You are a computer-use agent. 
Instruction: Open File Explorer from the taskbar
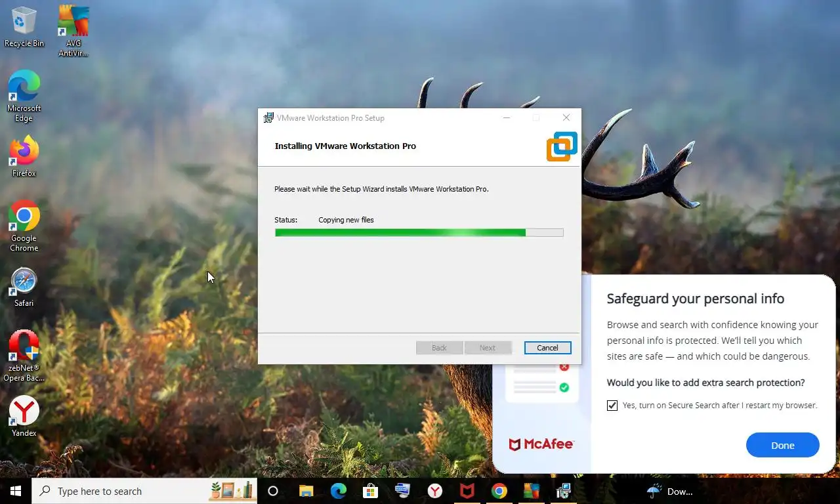[x=306, y=491]
